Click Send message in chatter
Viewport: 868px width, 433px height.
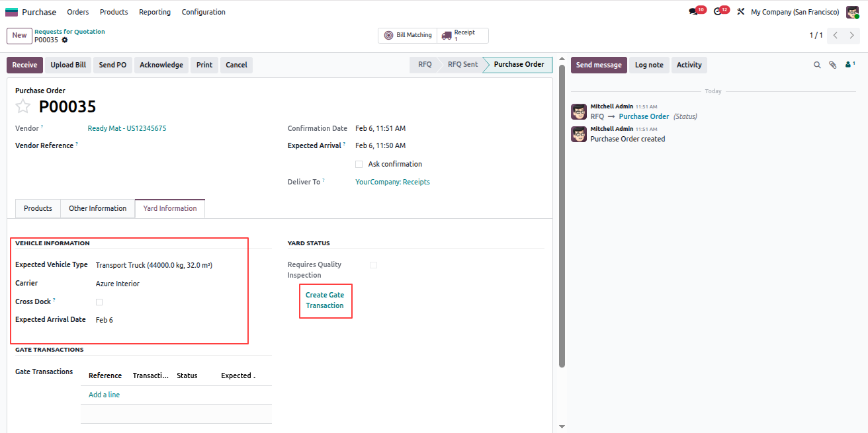click(x=599, y=65)
